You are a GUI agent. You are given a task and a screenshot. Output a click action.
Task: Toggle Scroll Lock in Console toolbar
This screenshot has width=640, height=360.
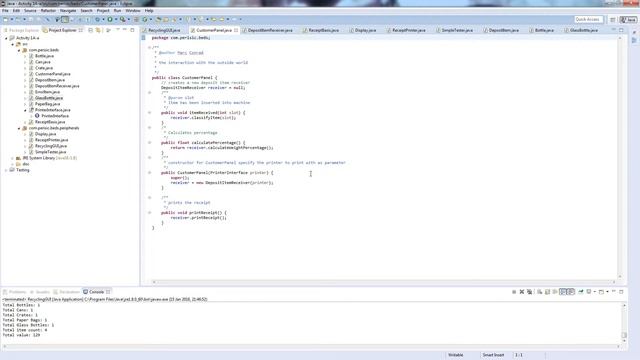(547, 292)
